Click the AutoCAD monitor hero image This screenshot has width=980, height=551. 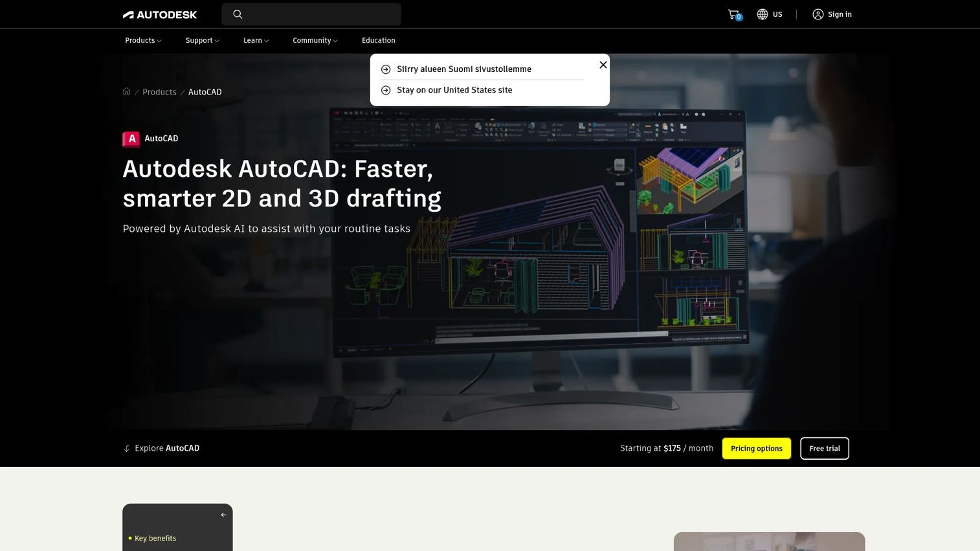540,233
